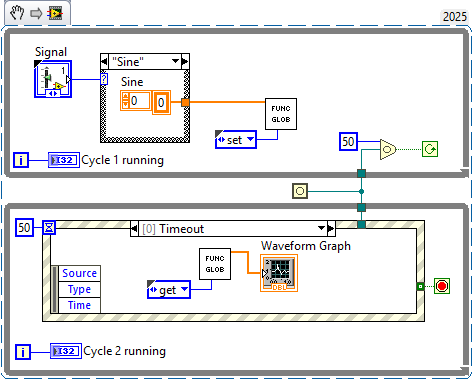Select the hand pan tool in snippet toolbar
Screen dimensions: 473x380
(x=17, y=13)
